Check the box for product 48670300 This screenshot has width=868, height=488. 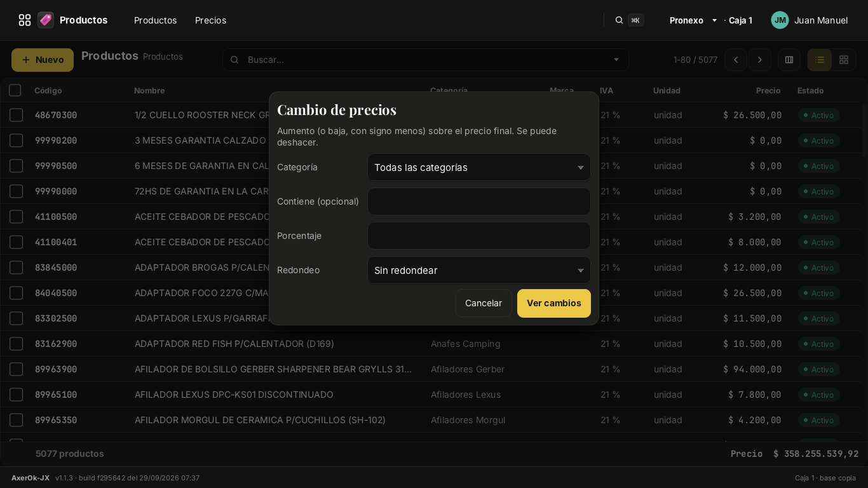coord(17,115)
